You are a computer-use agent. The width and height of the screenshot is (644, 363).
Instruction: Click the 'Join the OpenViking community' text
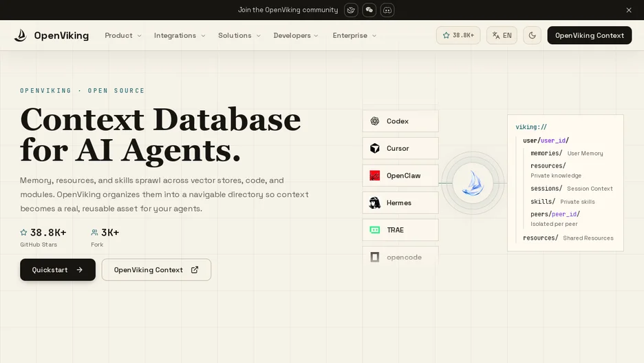288,10
